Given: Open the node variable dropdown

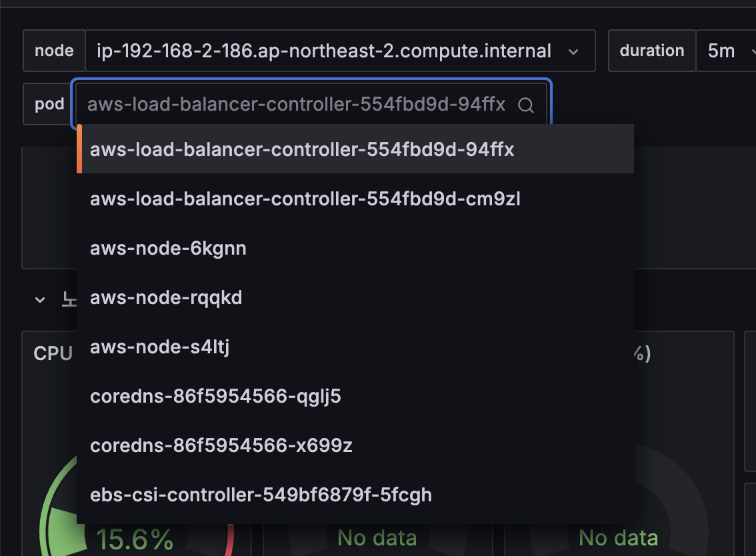Looking at the screenshot, I should point(340,51).
